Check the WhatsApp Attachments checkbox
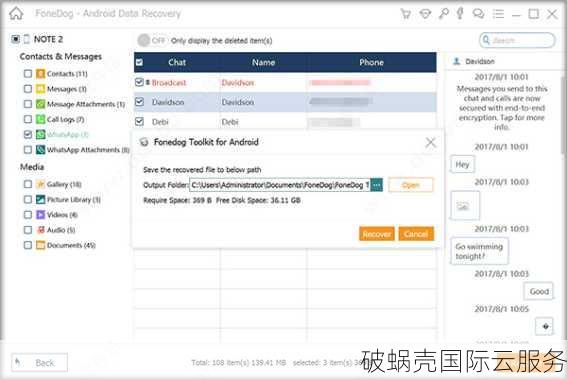Viewport: 567px width, 380px height. tap(28, 150)
